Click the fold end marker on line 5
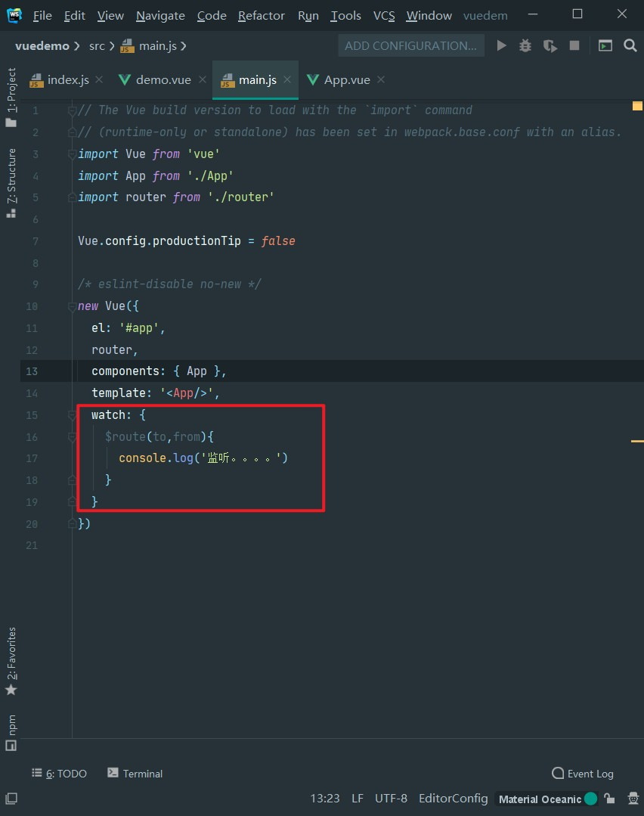 [x=73, y=197]
